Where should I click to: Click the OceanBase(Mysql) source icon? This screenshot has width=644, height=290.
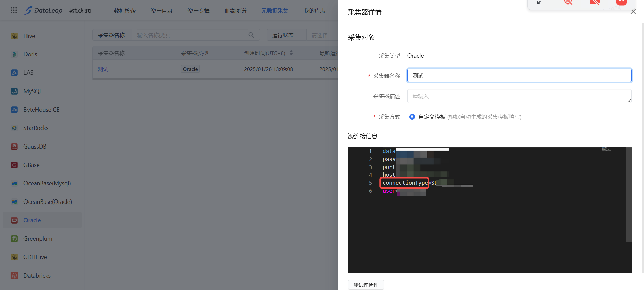(x=14, y=183)
